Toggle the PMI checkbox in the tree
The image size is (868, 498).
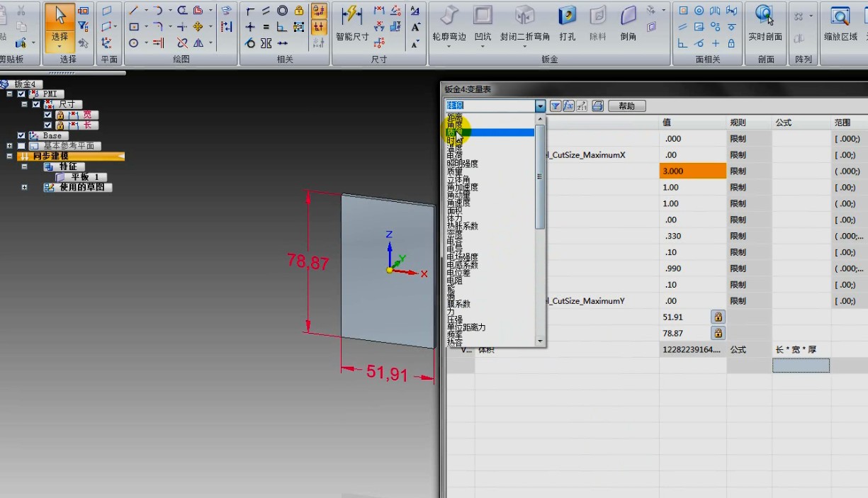click(21, 94)
